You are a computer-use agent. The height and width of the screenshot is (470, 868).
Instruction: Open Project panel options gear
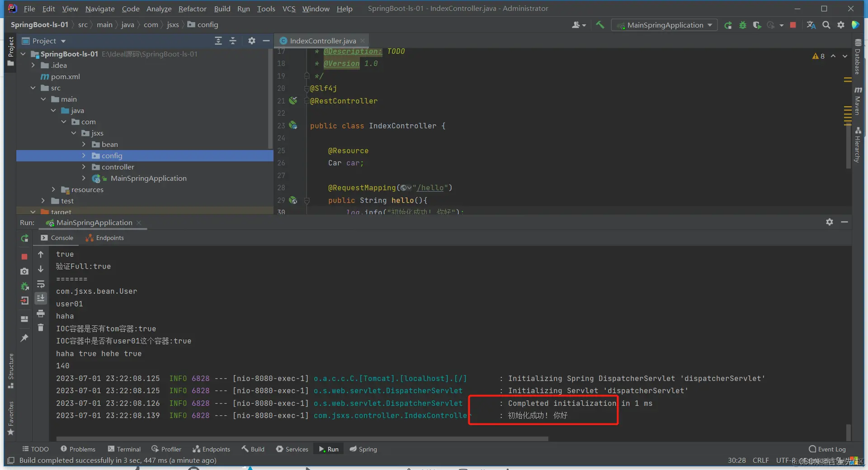coord(252,41)
